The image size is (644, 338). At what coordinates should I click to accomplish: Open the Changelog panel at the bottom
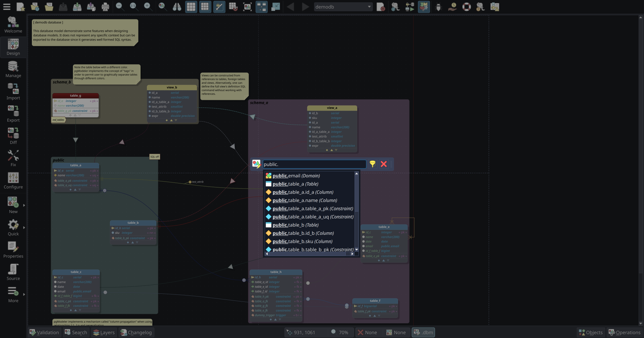point(136,332)
